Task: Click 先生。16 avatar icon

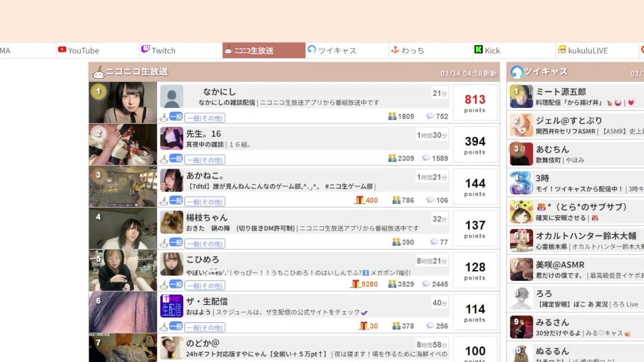Action: point(172,138)
